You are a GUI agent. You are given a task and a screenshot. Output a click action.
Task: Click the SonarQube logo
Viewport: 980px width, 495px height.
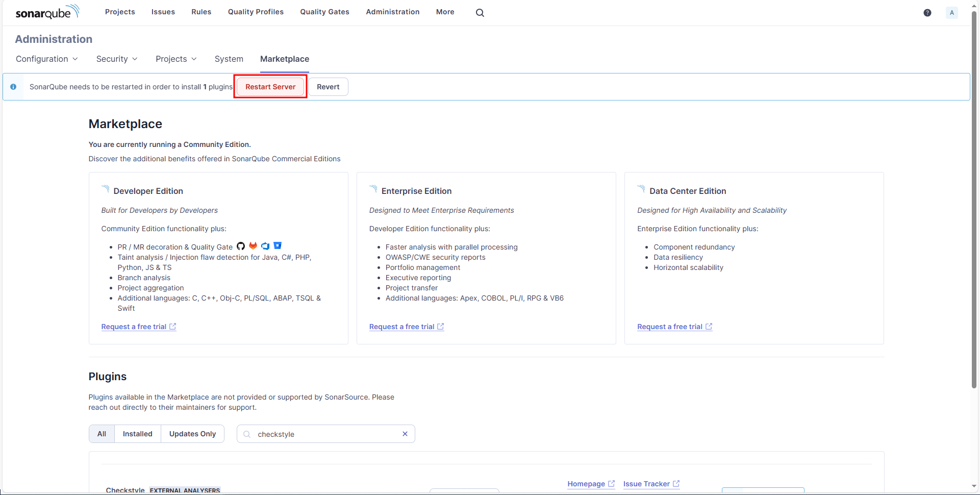tap(47, 12)
